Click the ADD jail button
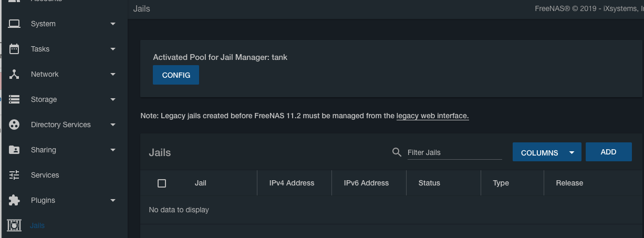 [608, 152]
